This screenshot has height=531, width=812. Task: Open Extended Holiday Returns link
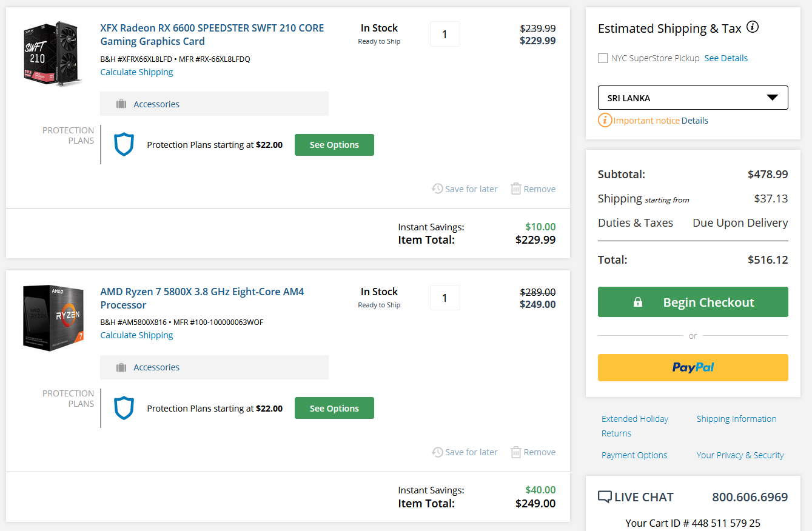(x=635, y=426)
